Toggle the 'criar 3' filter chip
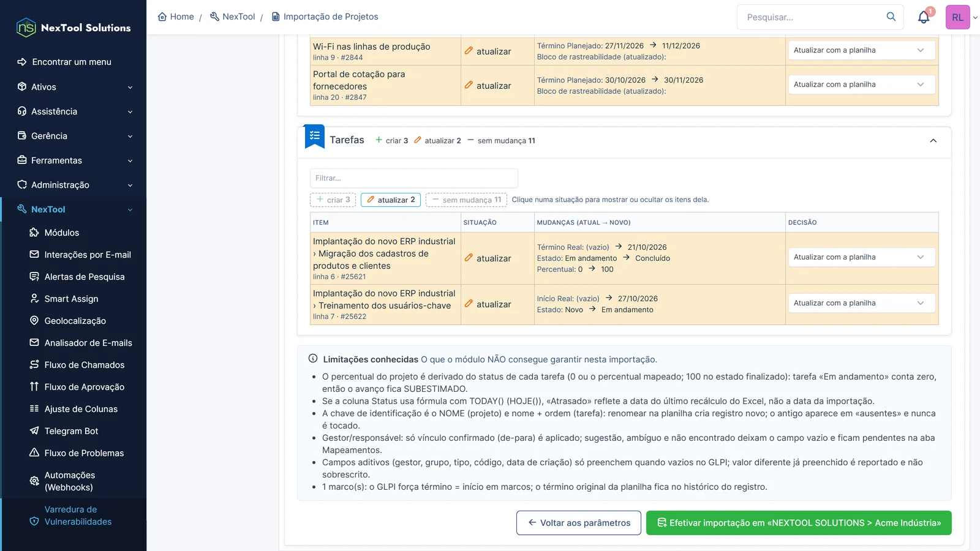This screenshot has height=551, width=980. pos(333,200)
